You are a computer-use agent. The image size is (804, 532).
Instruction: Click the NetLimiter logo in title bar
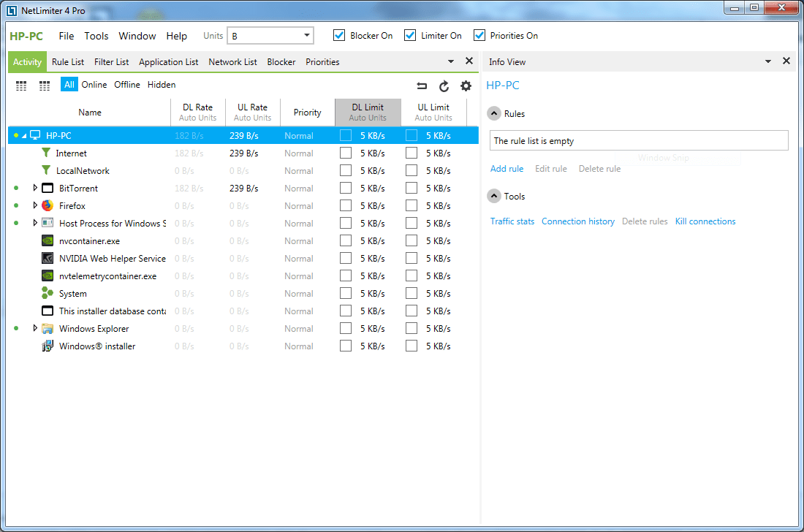(x=11, y=10)
